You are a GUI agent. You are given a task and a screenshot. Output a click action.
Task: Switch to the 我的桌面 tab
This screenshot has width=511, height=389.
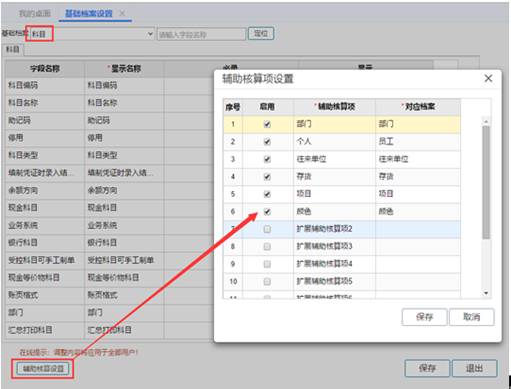coord(35,13)
